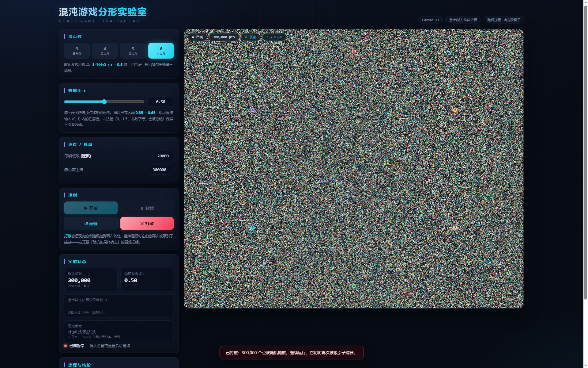This screenshot has height=368, width=588.
Task: Select 3 vertices (三角形) option
Action: click(77, 51)
